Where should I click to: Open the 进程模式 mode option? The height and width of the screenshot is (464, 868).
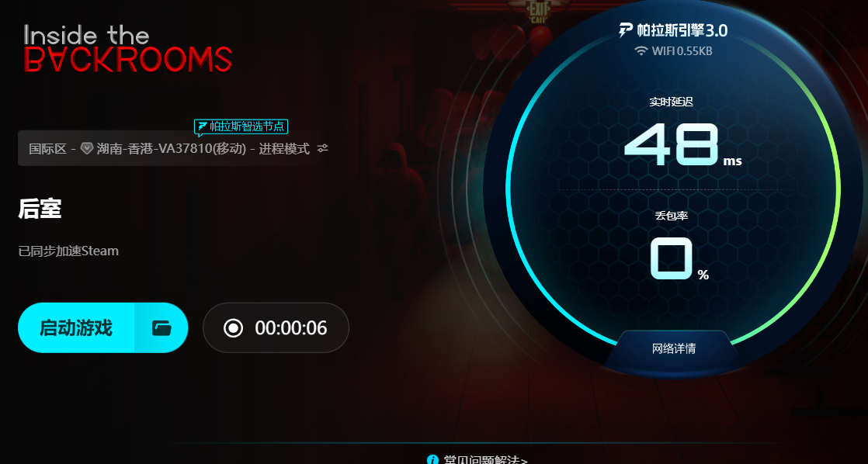284,148
